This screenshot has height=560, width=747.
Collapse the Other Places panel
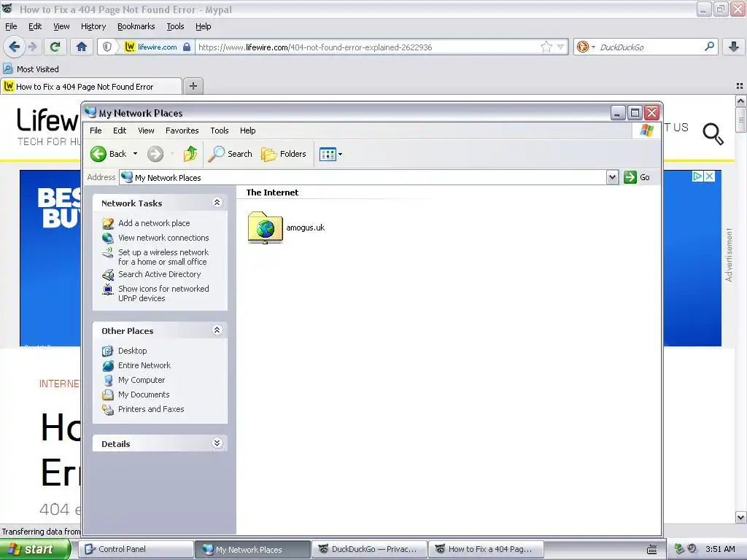[x=217, y=330]
